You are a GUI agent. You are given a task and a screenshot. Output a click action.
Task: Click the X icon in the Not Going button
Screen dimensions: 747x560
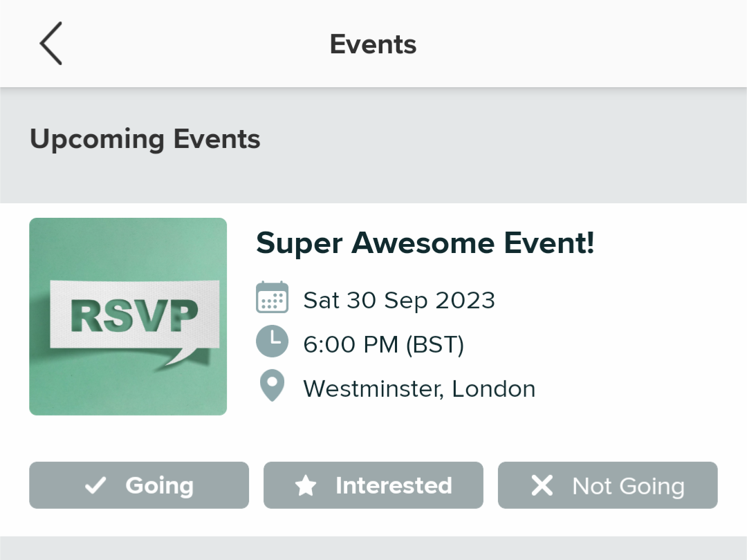pyautogui.click(x=543, y=485)
